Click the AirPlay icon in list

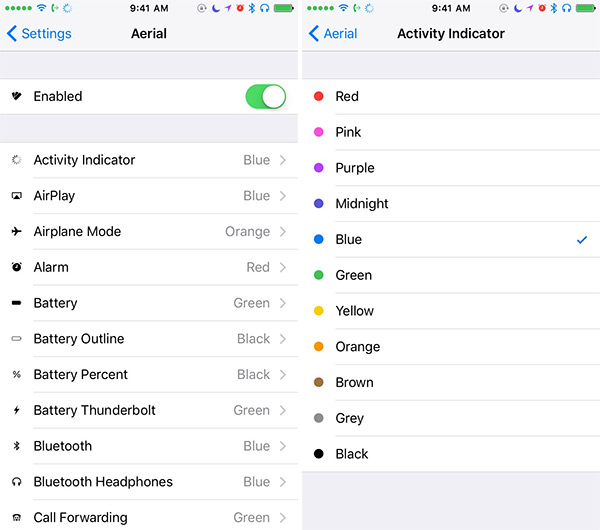pyautogui.click(x=16, y=196)
